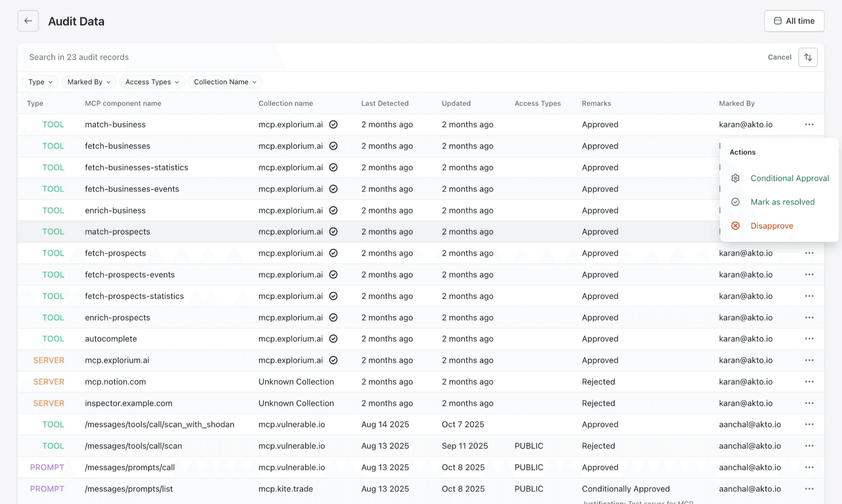The image size is (842, 504).
Task: Choose Conditional Approval from Actions menu
Action: [789, 178]
